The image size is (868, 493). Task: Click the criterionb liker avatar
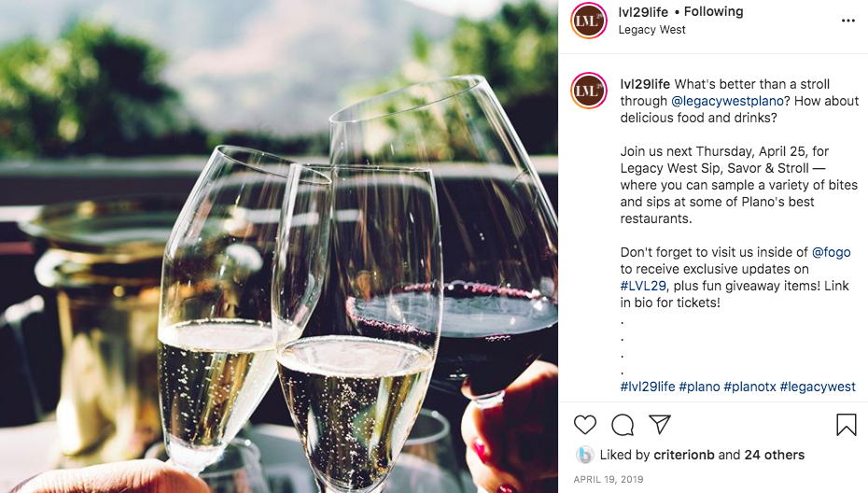coord(584,455)
